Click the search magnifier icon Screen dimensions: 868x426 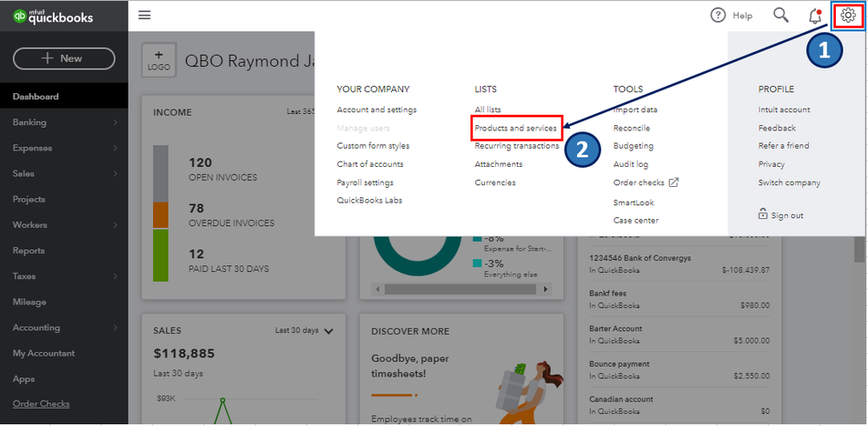tap(780, 15)
